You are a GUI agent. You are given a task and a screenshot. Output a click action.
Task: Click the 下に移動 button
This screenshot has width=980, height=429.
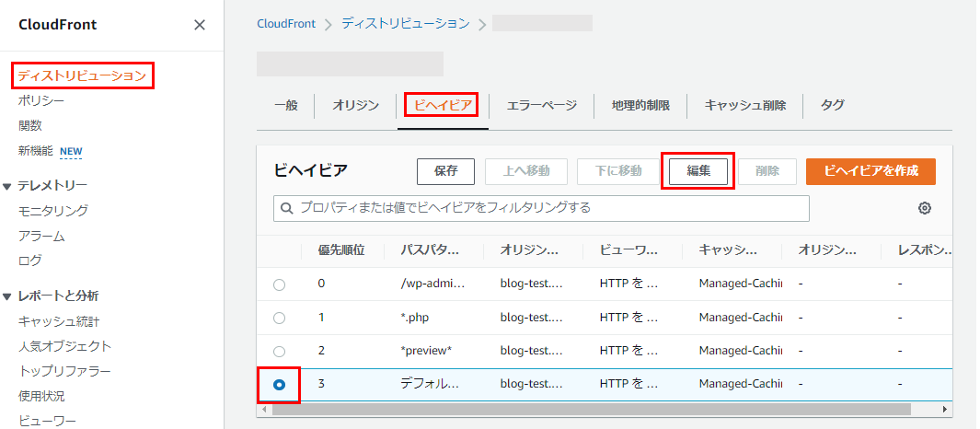pyautogui.click(x=618, y=171)
